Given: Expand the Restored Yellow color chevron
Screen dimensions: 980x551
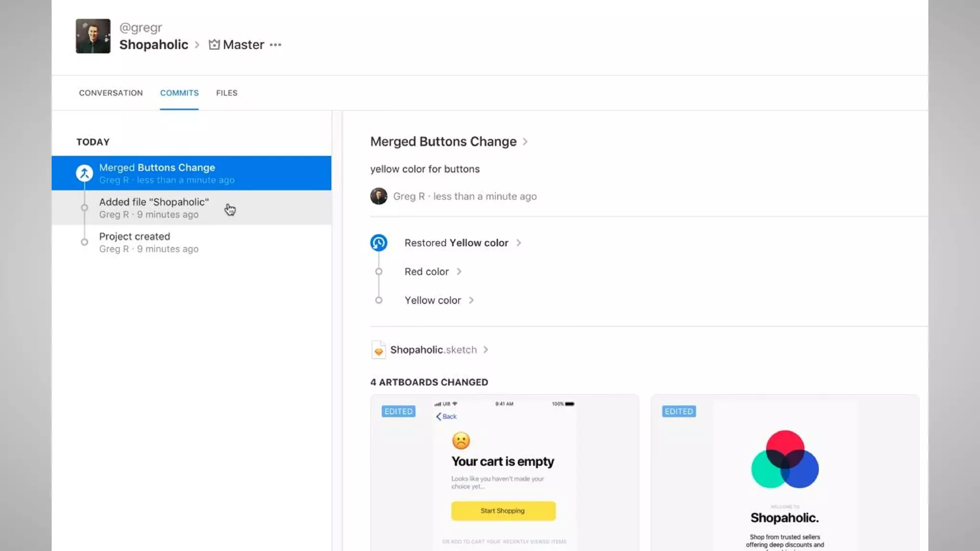Looking at the screenshot, I should click(519, 243).
